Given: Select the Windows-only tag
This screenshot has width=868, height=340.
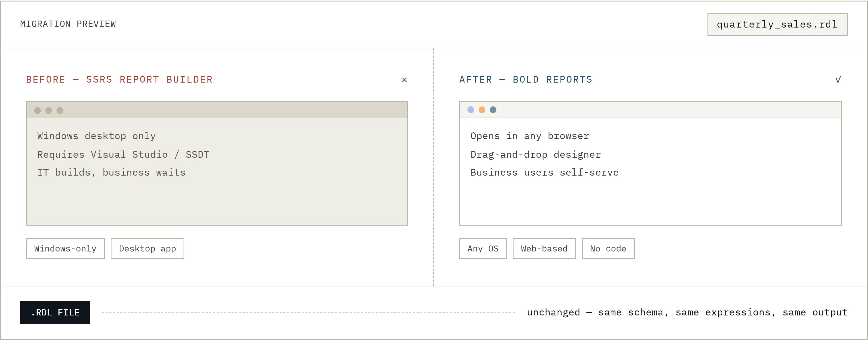Looking at the screenshot, I should coord(65,248).
